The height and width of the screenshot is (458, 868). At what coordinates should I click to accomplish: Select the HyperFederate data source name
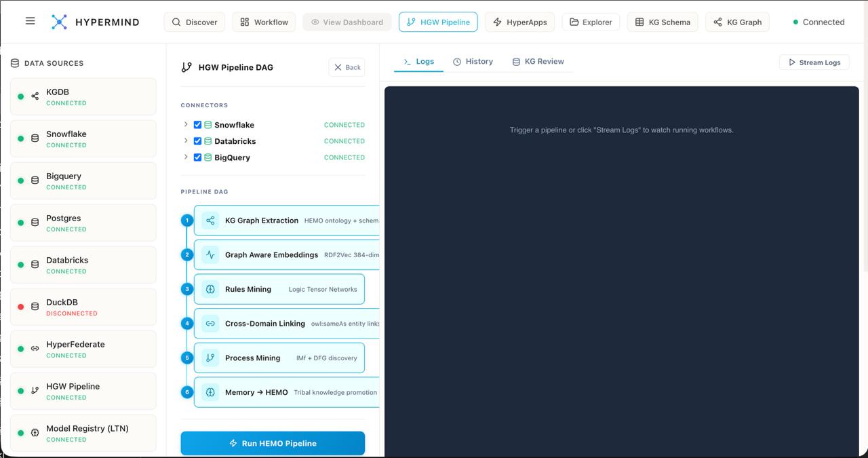click(x=75, y=344)
